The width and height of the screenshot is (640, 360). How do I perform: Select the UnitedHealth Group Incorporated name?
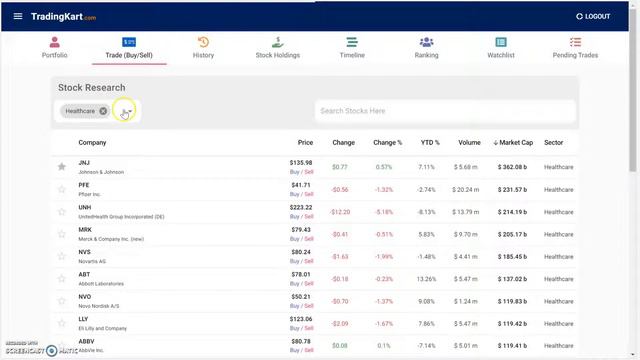(x=121, y=217)
